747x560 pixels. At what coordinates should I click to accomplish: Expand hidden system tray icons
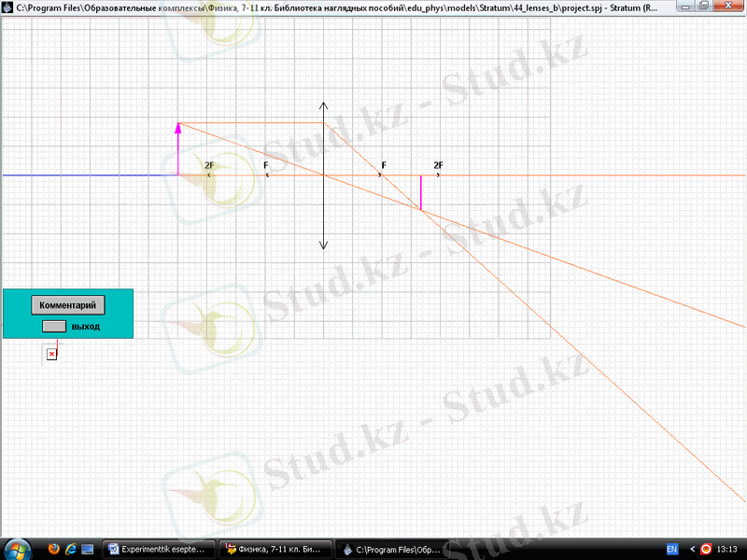tap(692, 550)
